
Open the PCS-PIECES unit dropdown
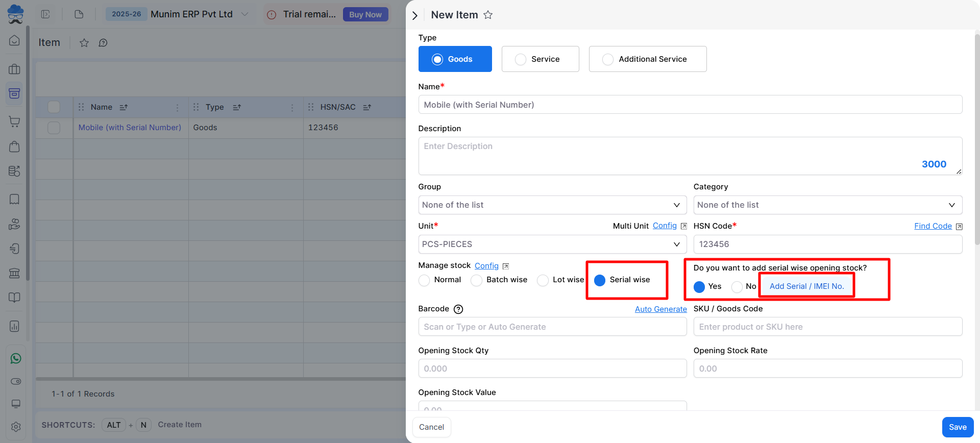552,244
